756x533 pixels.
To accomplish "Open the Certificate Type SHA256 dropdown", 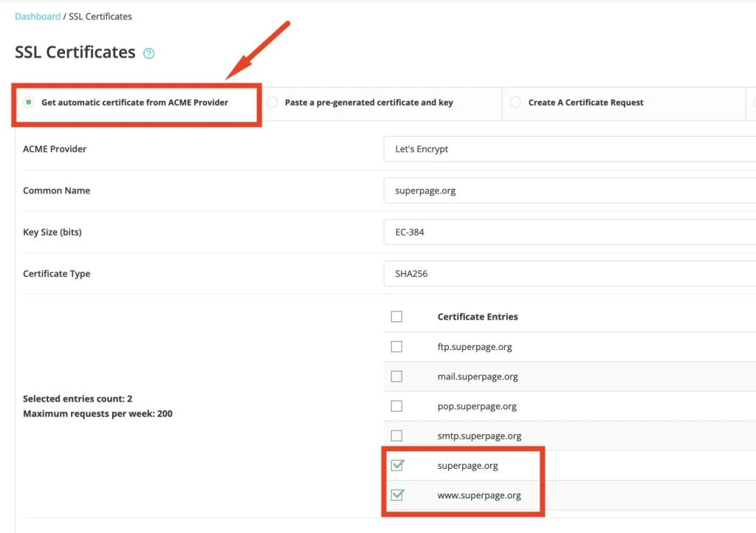I will click(570, 273).
